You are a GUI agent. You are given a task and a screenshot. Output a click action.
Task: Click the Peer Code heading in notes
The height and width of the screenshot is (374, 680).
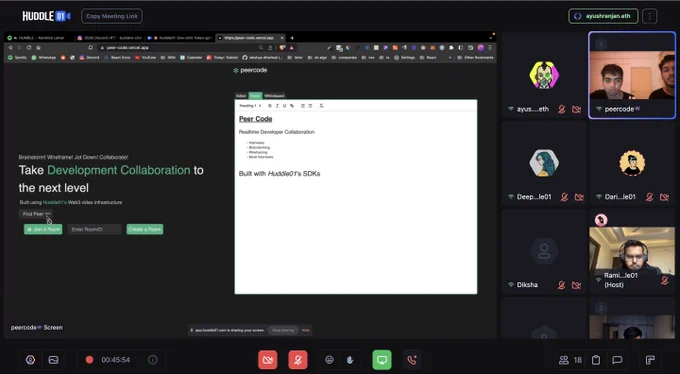tap(255, 119)
